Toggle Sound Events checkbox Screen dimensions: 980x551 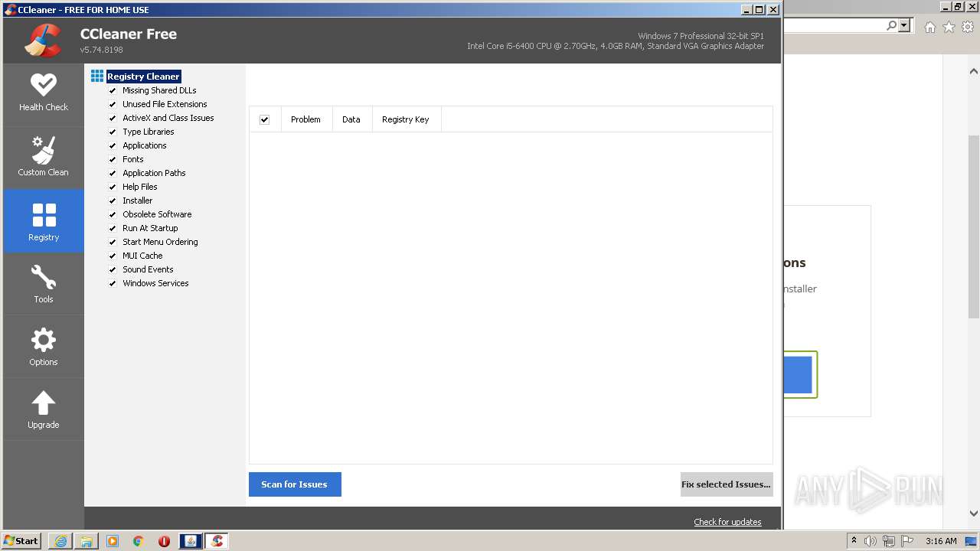coord(113,269)
